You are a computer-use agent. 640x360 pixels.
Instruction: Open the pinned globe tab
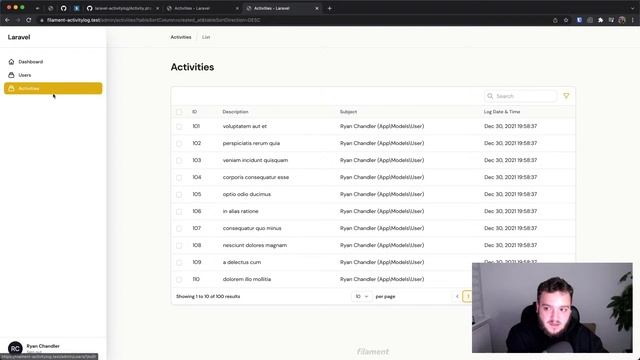click(x=51, y=8)
